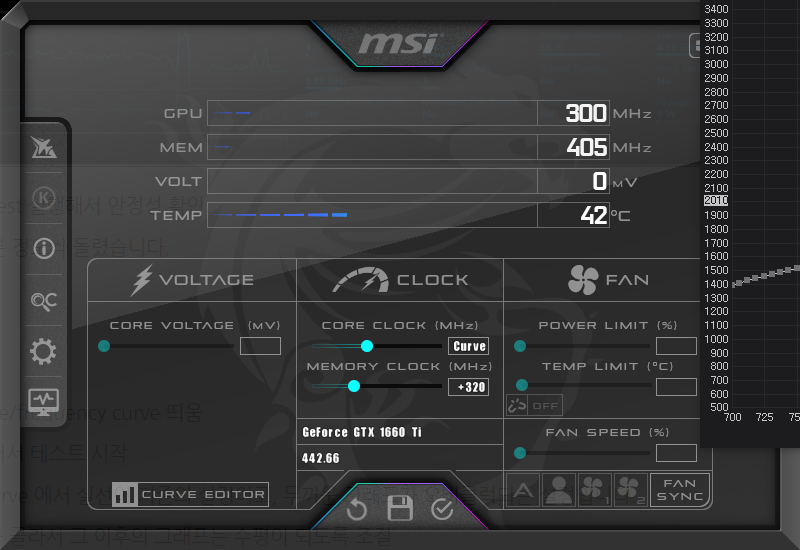Open the MSI Dragon Center launcher icon
800x550 pixels.
point(43,147)
